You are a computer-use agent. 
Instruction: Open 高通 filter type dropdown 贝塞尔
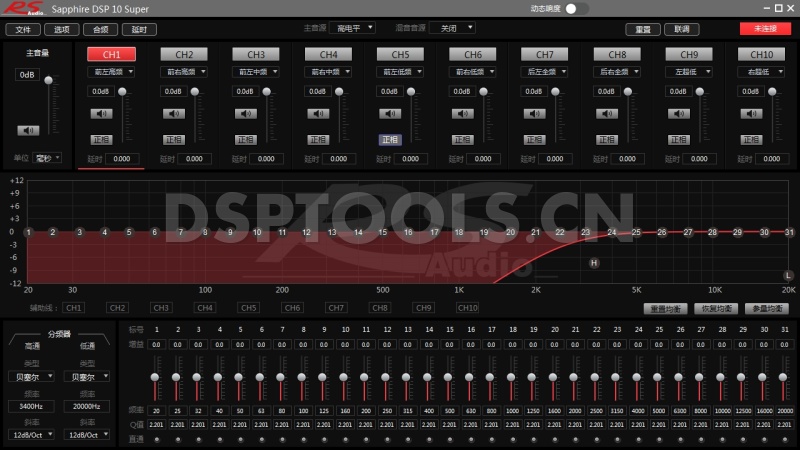(x=31, y=377)
